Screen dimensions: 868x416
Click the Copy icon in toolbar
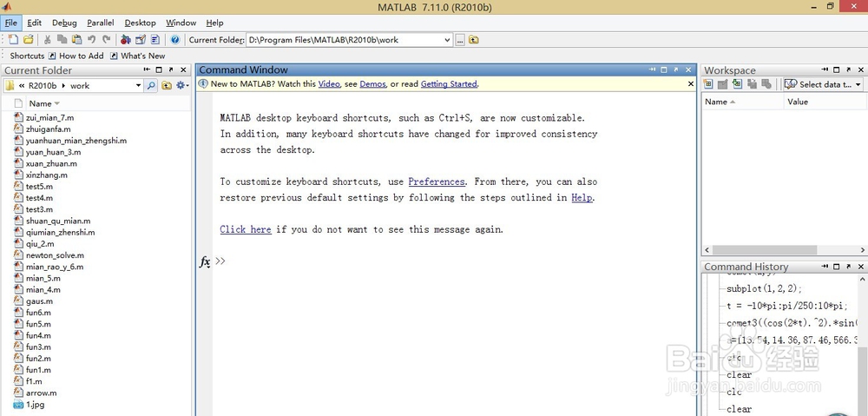[x=62, y=39]
